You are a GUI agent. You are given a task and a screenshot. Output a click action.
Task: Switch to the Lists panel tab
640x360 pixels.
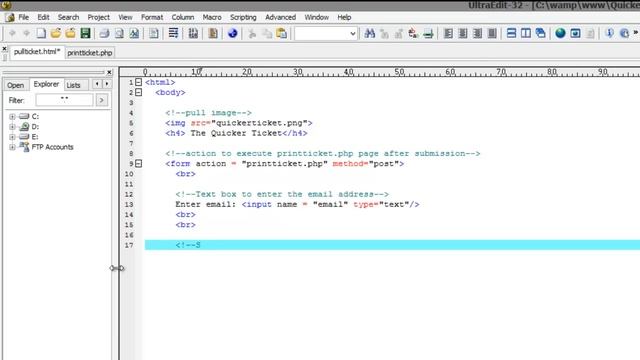pyautogui.click(x=73, y=85)
